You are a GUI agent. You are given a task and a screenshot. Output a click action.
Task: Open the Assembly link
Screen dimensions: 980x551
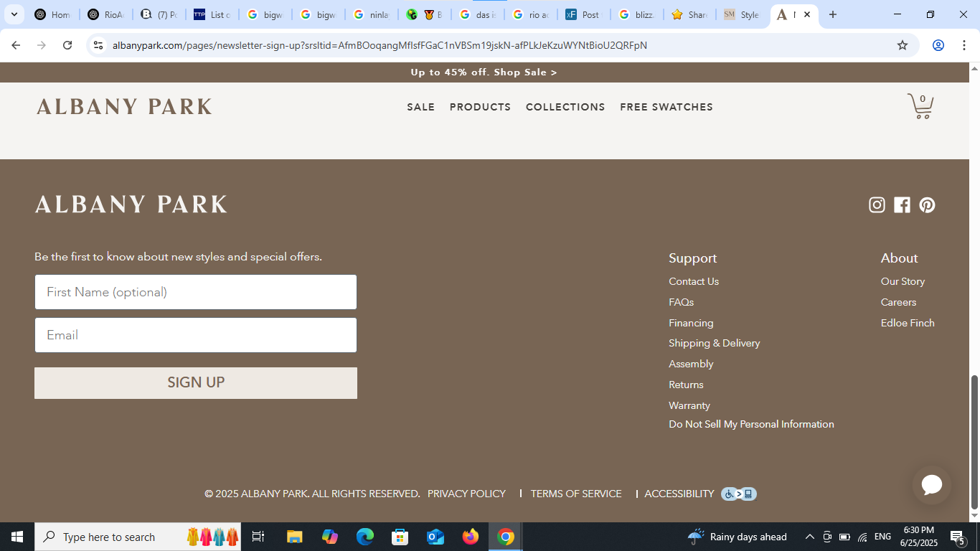coord(691,364)
